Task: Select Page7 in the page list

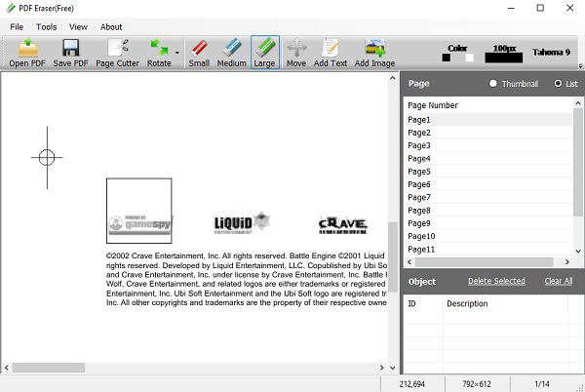Action: [x=488, y=197]
